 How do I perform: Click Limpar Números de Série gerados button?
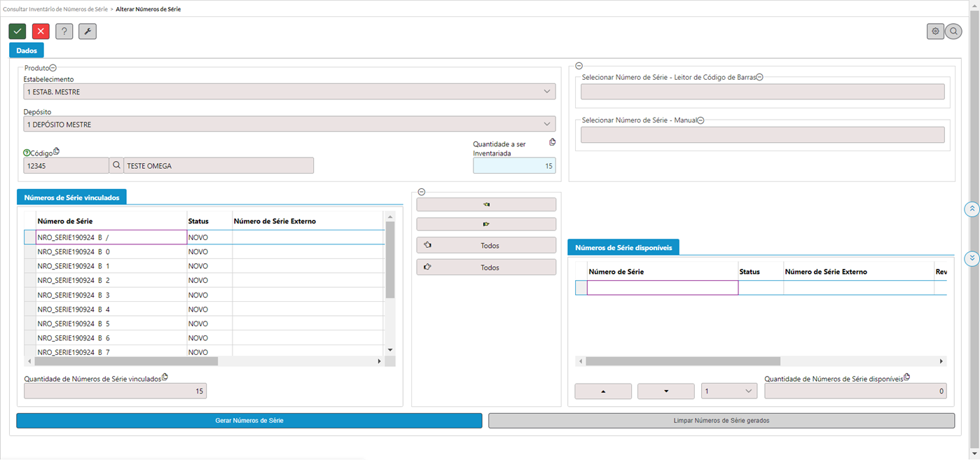click(x=721, y=421)
